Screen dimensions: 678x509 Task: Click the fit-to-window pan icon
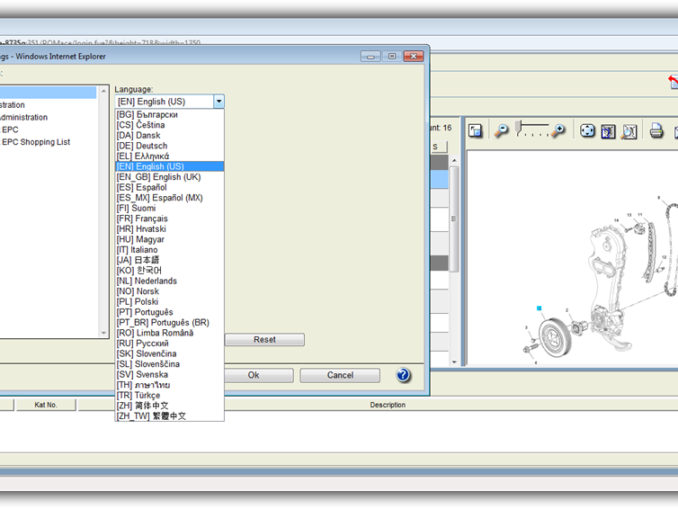pos(588,131)
